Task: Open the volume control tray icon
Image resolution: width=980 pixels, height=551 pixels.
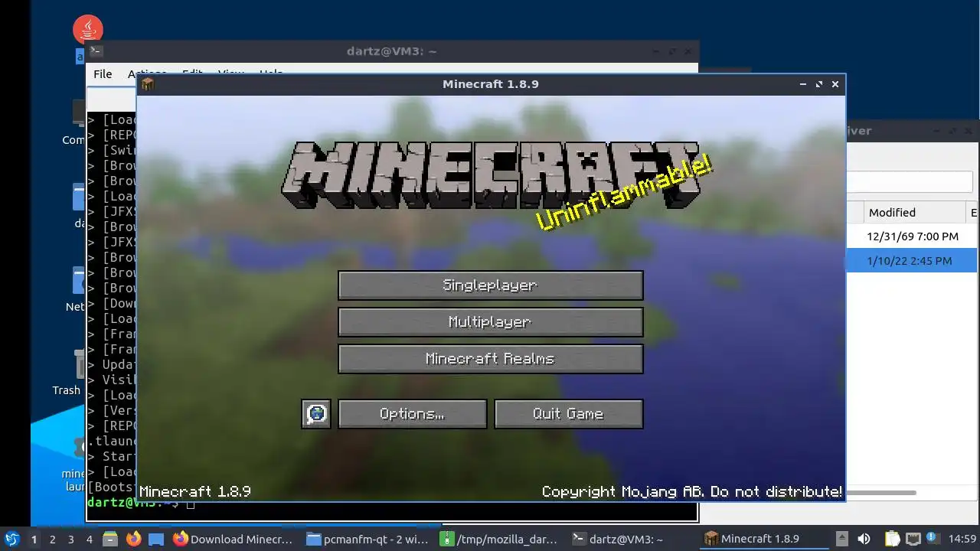Action: 864,539
